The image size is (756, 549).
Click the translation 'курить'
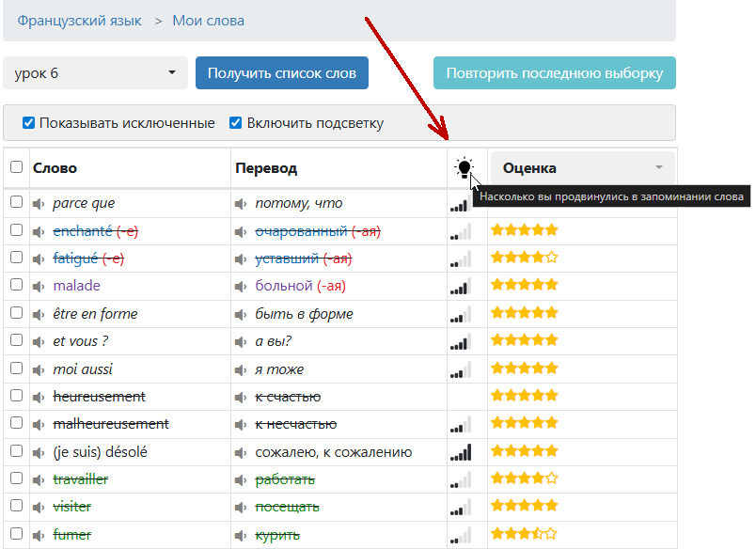277,535
